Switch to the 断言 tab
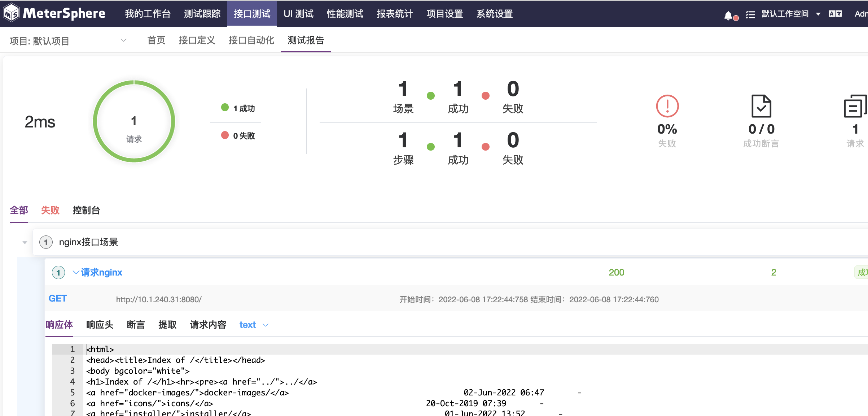The width and height of the screenshot is (868, 416). 136,325
